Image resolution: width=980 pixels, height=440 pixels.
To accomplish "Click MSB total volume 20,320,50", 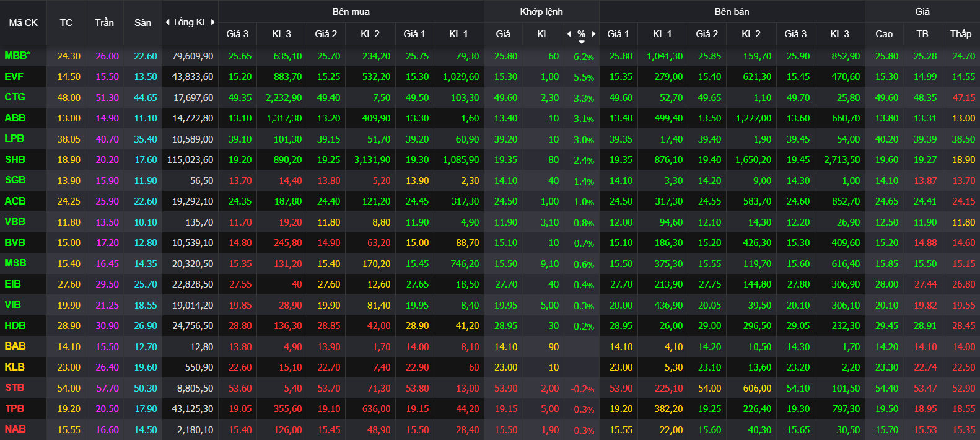I will 193,264.
